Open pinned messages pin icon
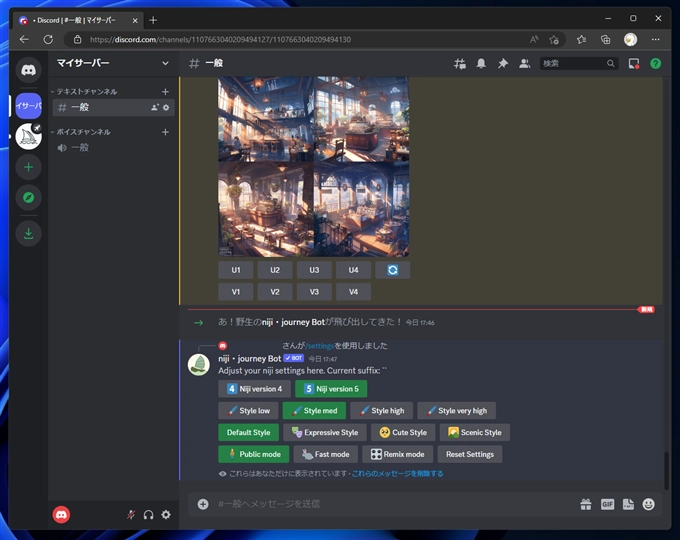 [503, 63]
